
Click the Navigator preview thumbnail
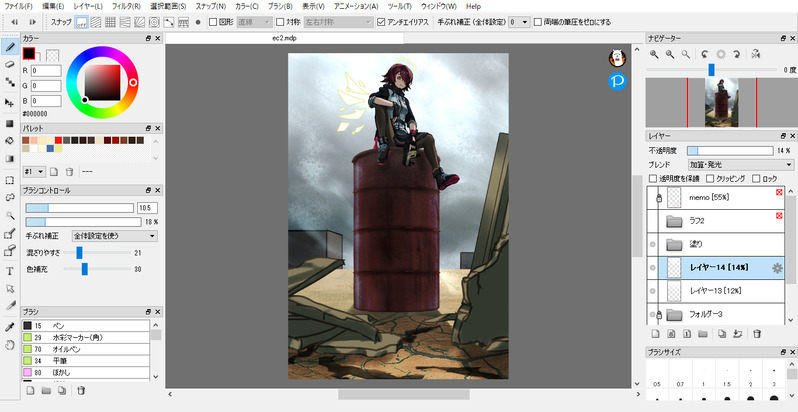(721, 102)
